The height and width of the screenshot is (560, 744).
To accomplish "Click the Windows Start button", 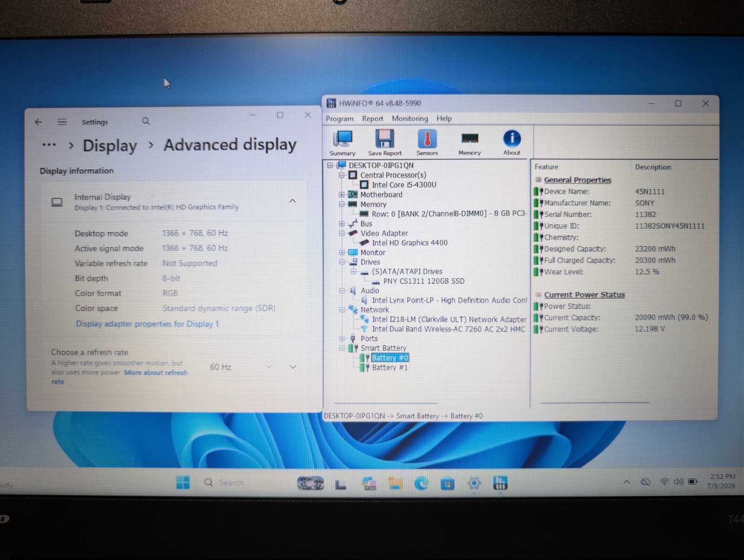I will point(183,482).
